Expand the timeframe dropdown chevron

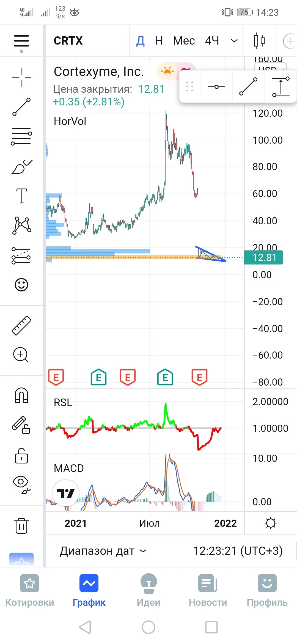point(234,41)
